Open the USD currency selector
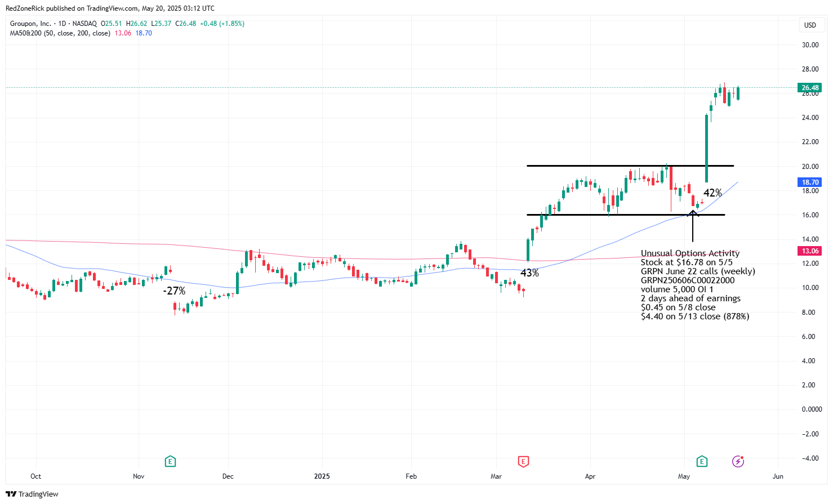Viewport: 833px width, 504px height. pyautogui.click(x=810, y=25)
